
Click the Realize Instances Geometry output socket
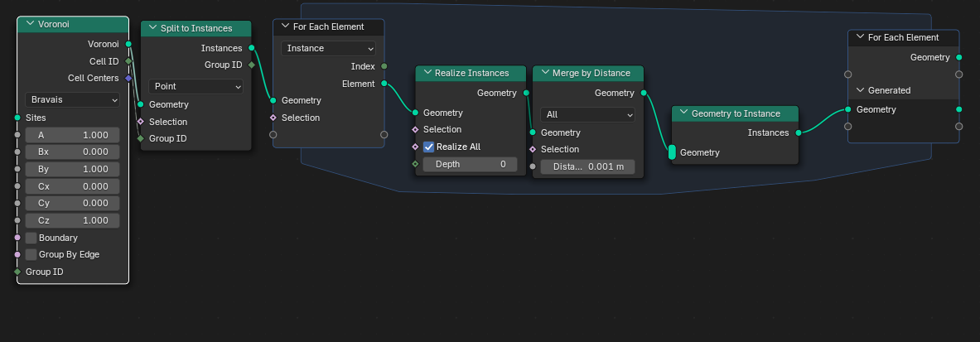coord(526,93)
